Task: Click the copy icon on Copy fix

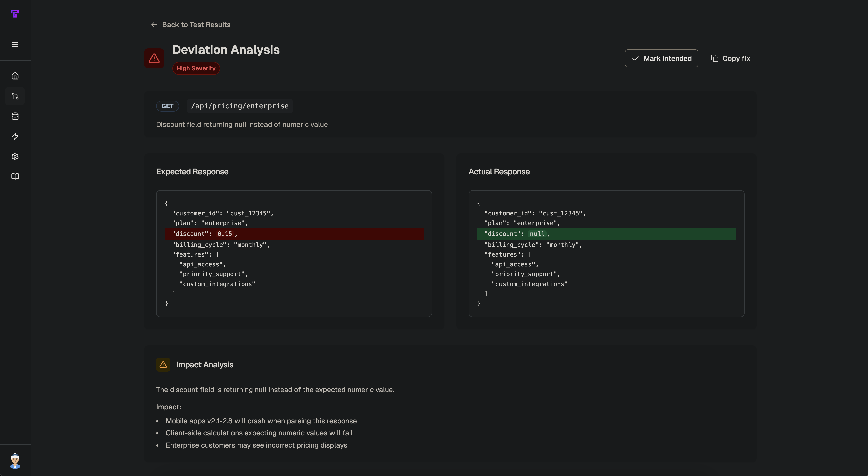Action: click(715, 58)
